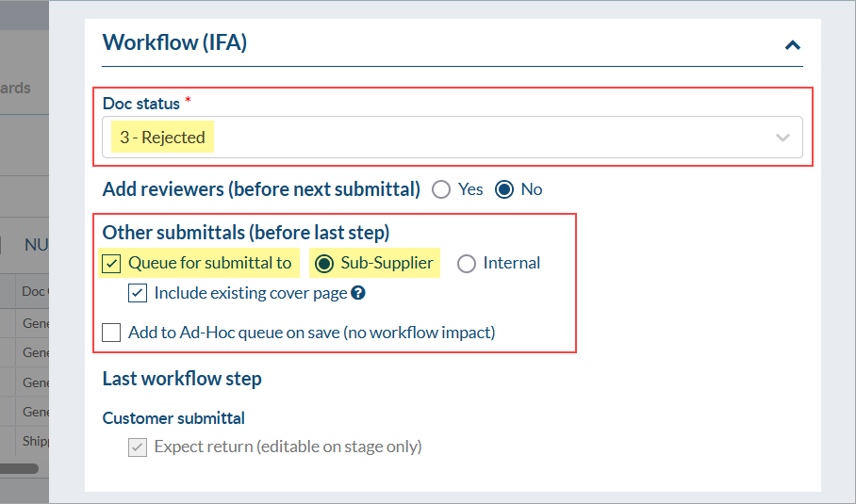Enable Add to Ad-Hoc queue on save
Image resolution: width=856 pixels, height=504 pixels.
pyautogui.click(x=112, y=332)
